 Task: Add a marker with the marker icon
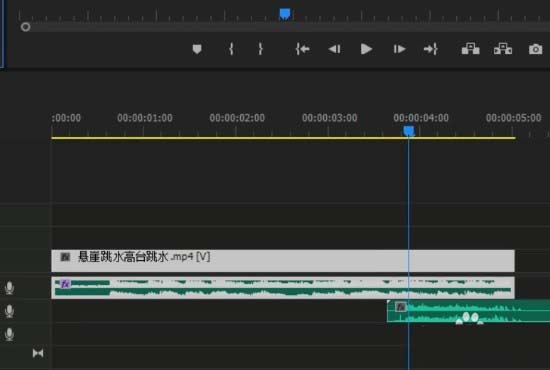(x=197, y=49)
